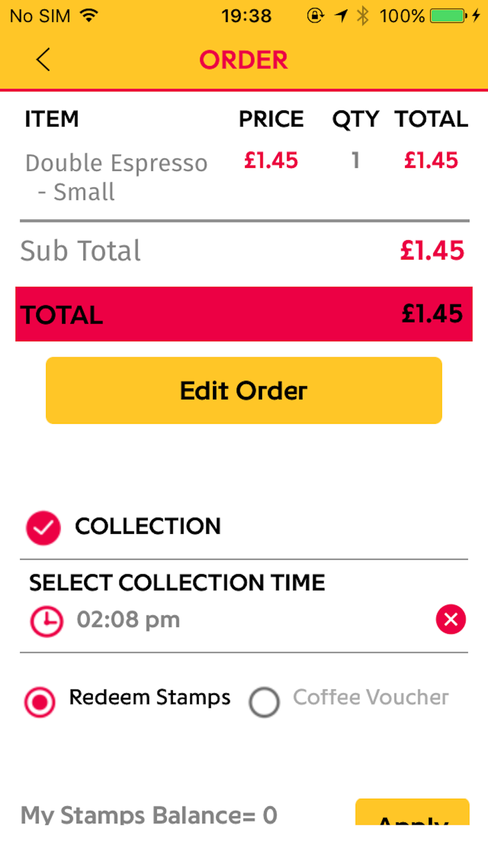Click the Edit Order button
This screenshot has height=868, width=488.
point(244,391)
